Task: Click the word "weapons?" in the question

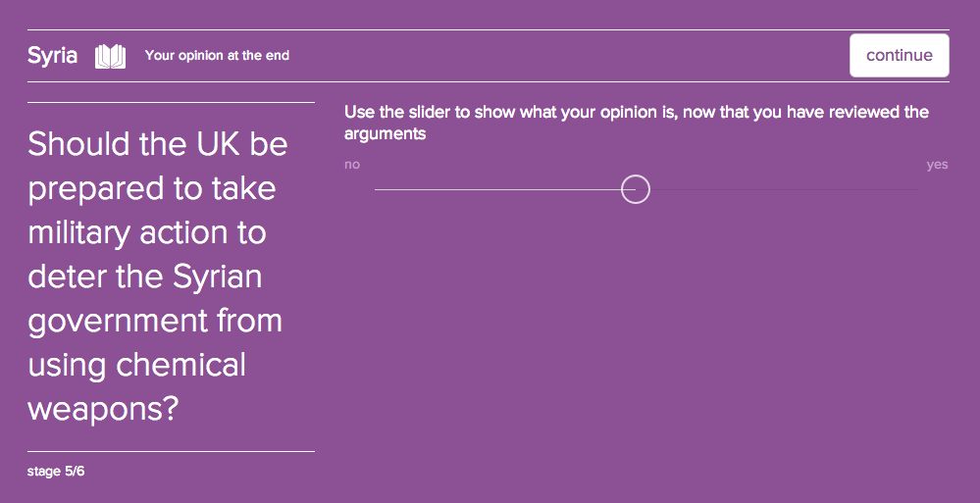Action: [103, 409]
